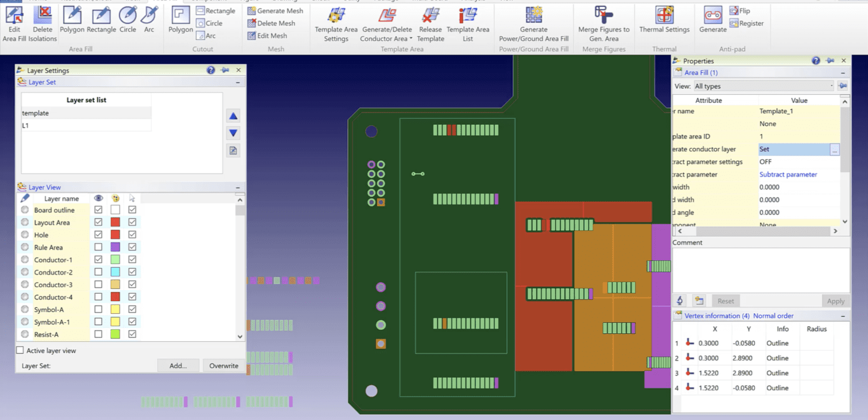Click Anti-pad Register
This screenshot has width=868, height=420.
point(747,24)
